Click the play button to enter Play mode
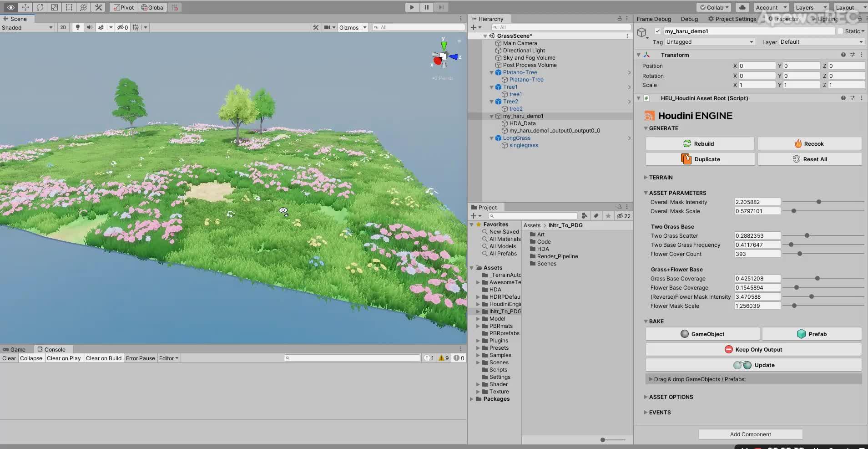 pyautogui.click(x=411, y=7)
